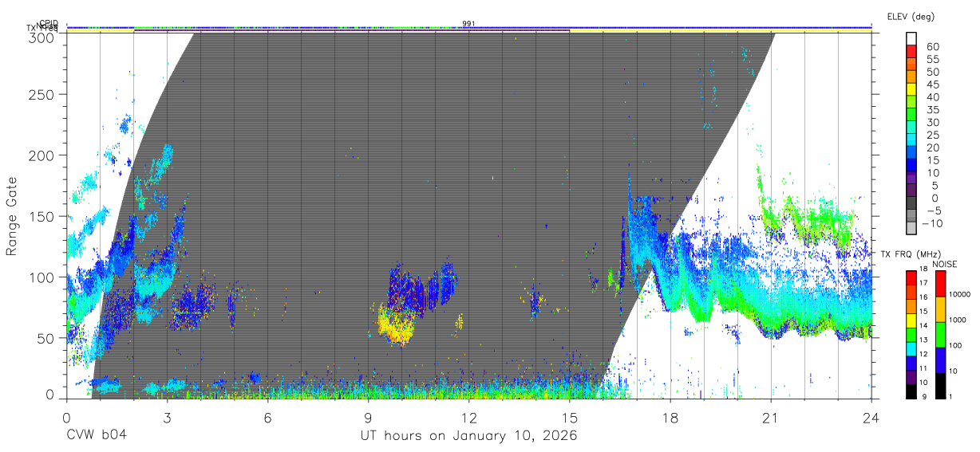This screenshot has width=980, height=452.
Task: Click the '10000' label on NOISE scale
Action: 959,295
